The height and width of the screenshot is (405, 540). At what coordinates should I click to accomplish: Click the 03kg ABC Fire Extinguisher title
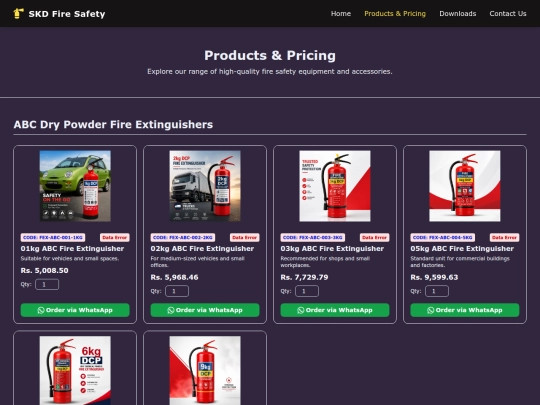point(332,249)
